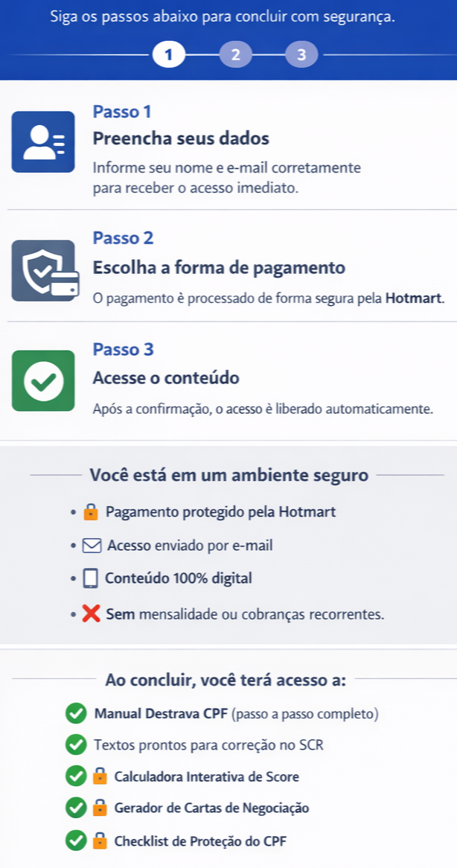Viewport: 457px width, 868px height.
Task: Click the green check beside Checklist de Proteção
Action: (x=75, y=841)
